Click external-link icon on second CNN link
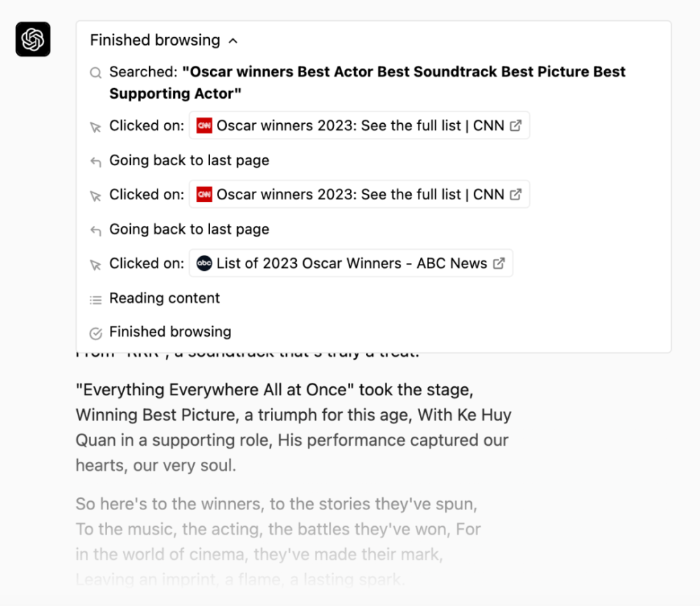 pyautogui.click(x=516, y=195)
